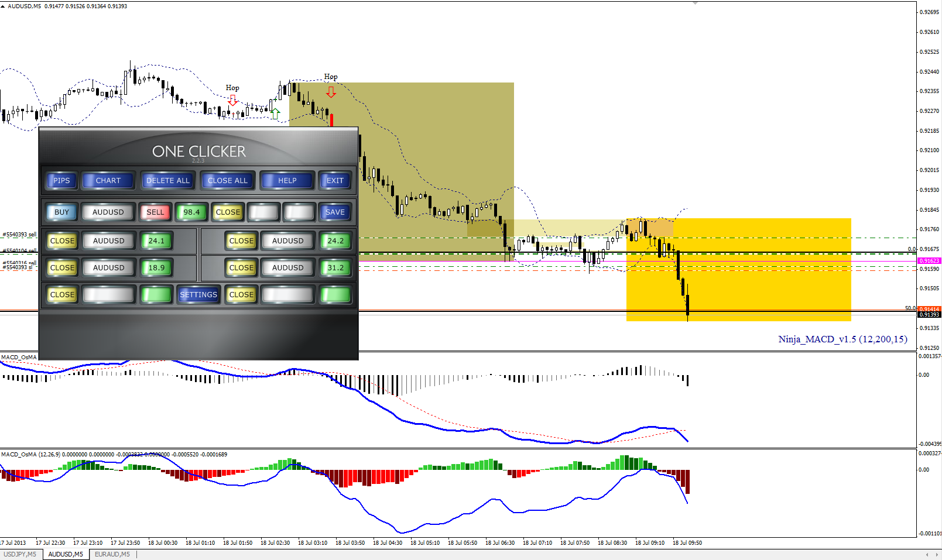
Task: Click EXIT on the One Clicker panel
Action: [x=335, y=181]
